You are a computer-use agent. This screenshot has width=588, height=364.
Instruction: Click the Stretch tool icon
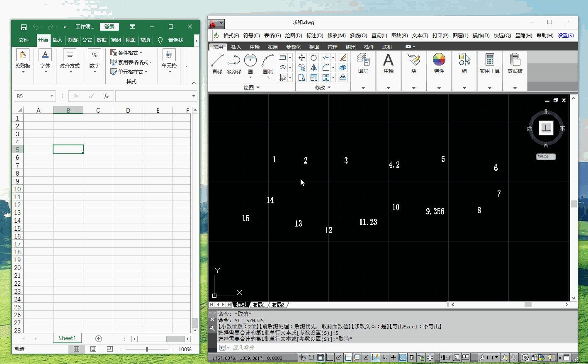302,77
